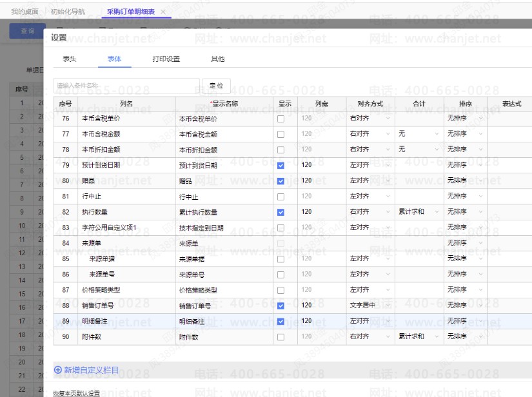Focus the condition name search field
The width and height of the screenshot is (532, 397).
(126, 86)
